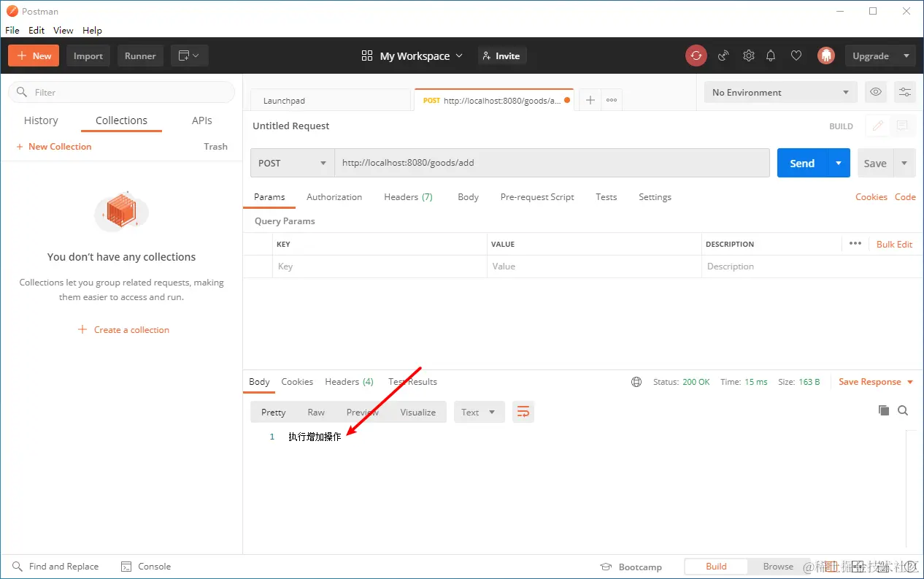Click Create a collection link
The height and width of the screenshot is (579, 924).
[x=123, y=330]
